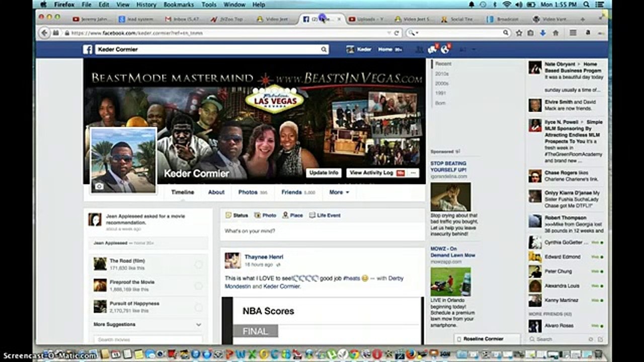Select the Life Event composer option
The width and height of the screenshot is (644, 362).
click(x=325, y=215)
